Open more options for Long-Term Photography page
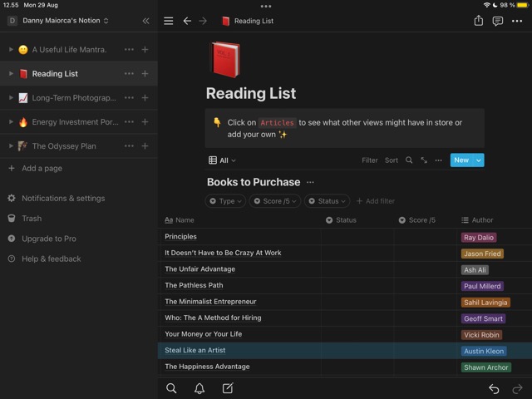Viewport: 532px width, 399px height. tap(129, 98)
